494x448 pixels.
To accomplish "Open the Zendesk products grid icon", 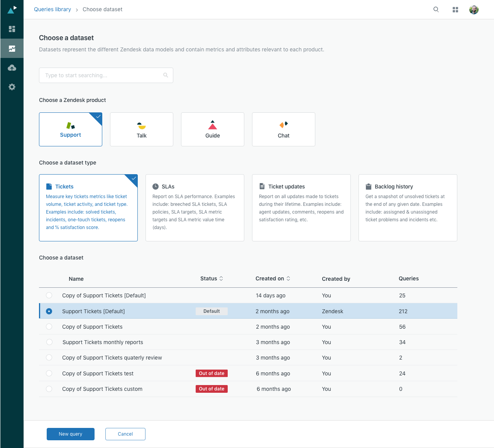I will tap(455, 10).
